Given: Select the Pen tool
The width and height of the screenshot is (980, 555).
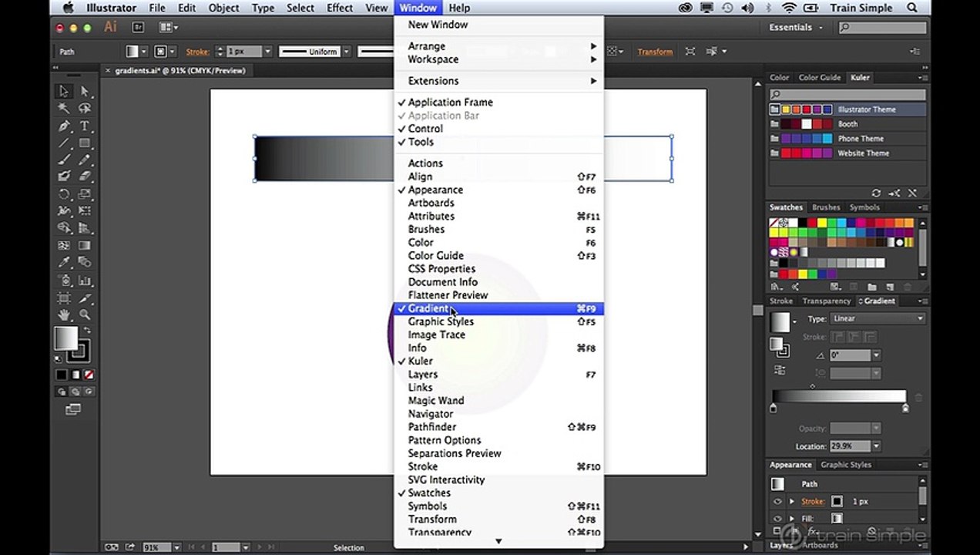Looking at the screenshot, I should point(65,126).
